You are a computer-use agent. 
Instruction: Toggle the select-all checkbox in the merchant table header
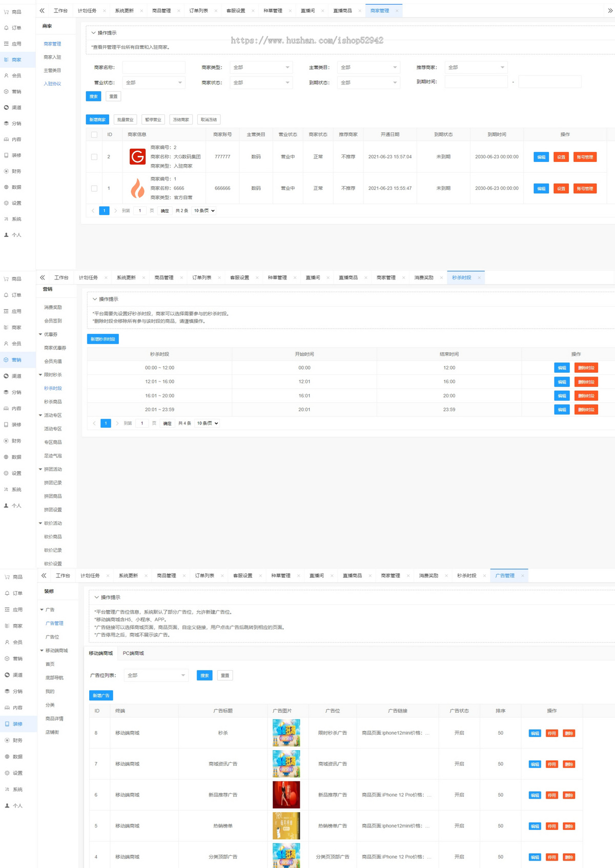point(94,134)
